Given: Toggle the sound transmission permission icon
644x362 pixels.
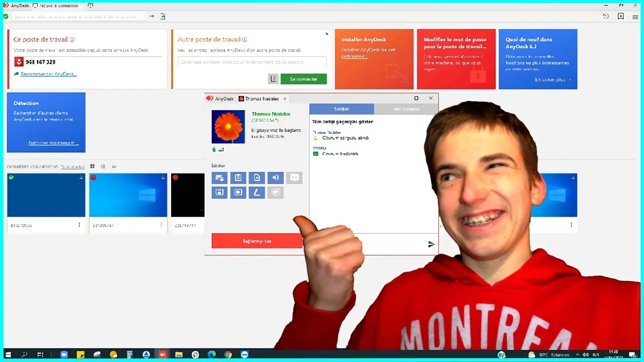Looking at the screenshot, I should tap(275, 177).
